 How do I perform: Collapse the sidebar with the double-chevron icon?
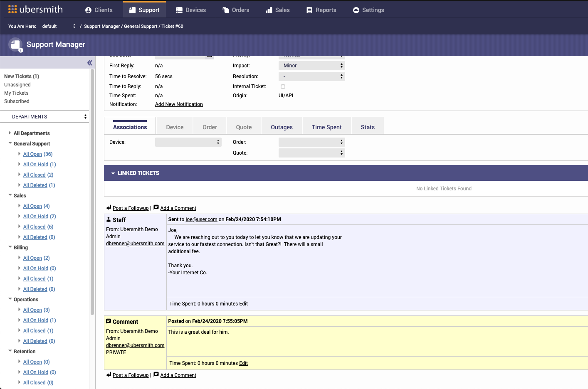tap(89, 63)
